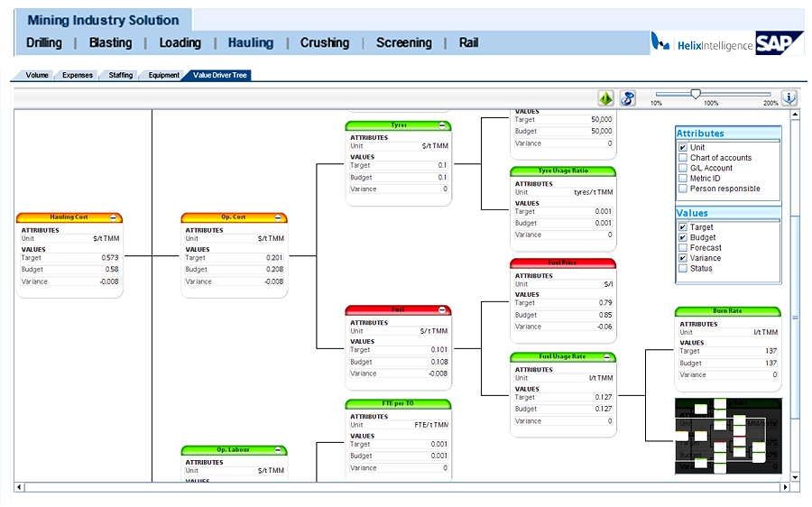
Task: Open the Volume tab
Action: tap(37, 75)
